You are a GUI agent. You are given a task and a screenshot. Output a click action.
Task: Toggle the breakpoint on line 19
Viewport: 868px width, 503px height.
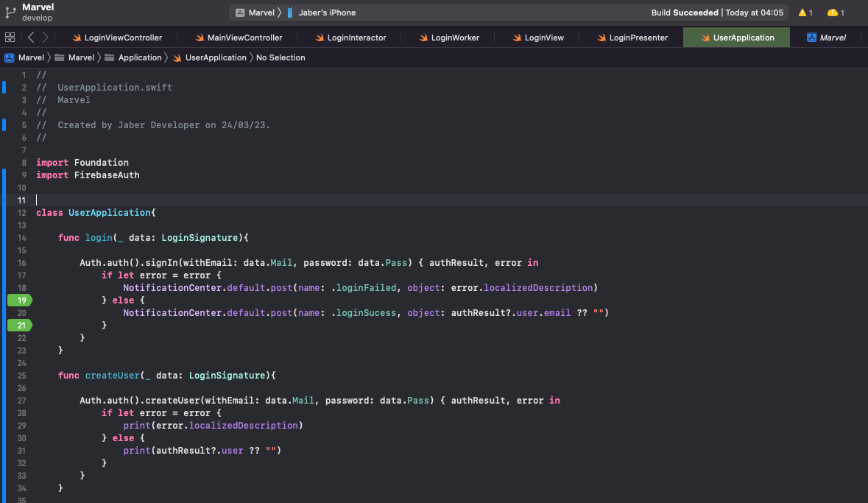(x=19, y=300)
